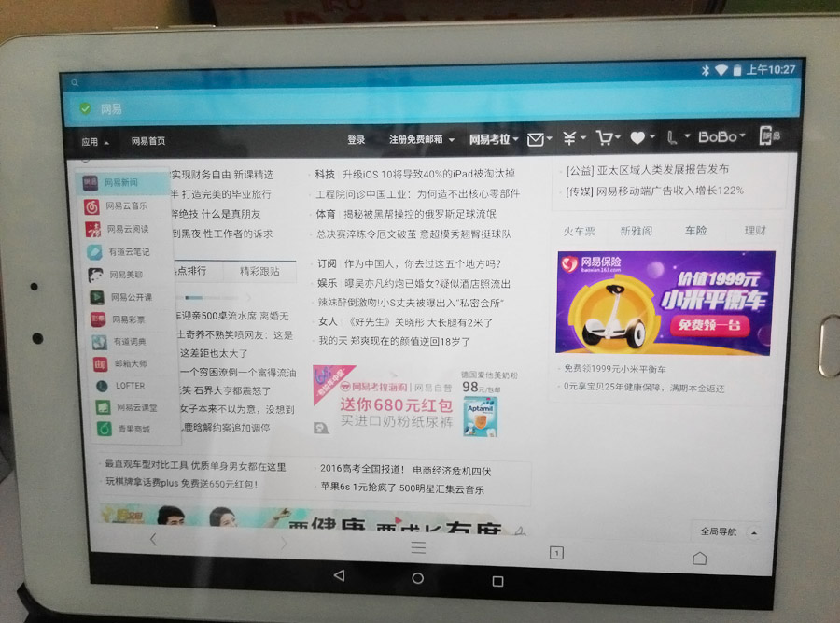Tap the browser back arrow
The width and height of the screenshot is (840, 623).
[x=154, y=539]
